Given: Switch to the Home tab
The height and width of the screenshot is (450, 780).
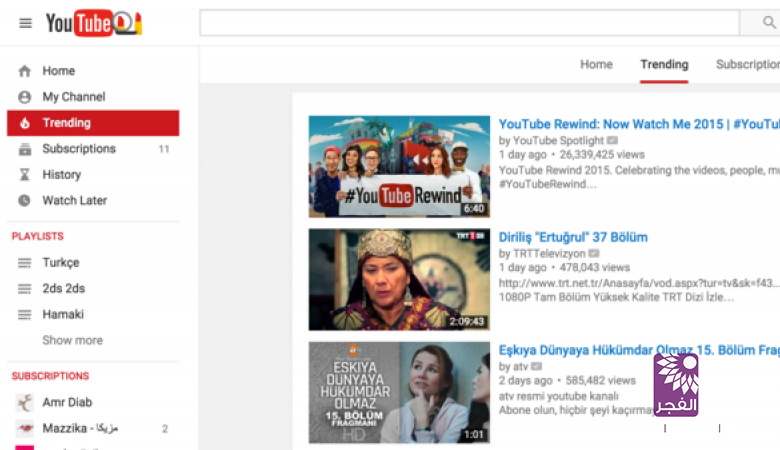Looking at the screenshot, I should coord(596,65).
